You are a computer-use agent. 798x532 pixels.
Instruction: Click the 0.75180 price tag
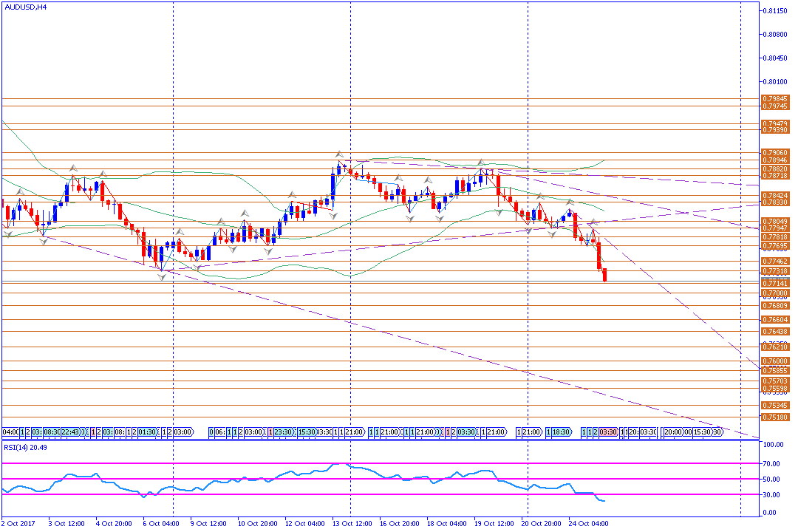pos(775,417)
